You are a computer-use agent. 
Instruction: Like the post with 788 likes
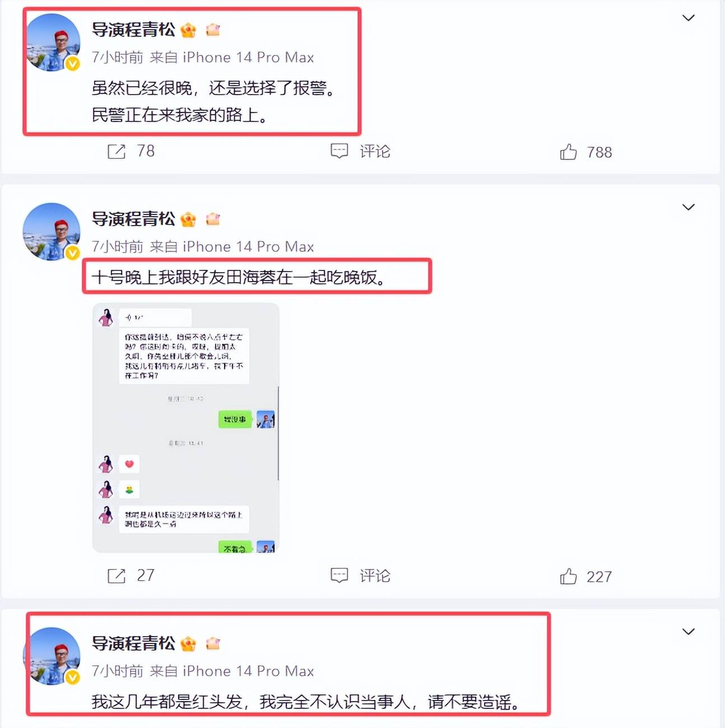[x=568, y=152]
